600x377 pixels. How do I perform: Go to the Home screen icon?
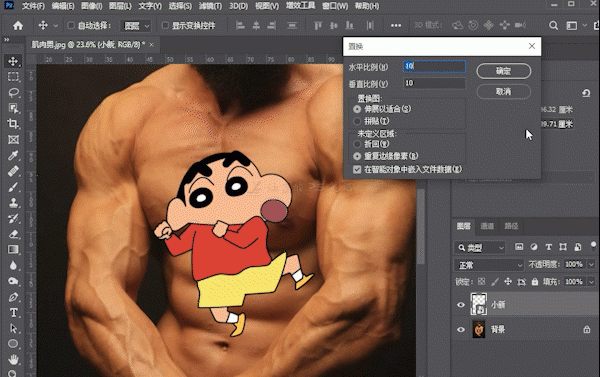coord(18,26)
